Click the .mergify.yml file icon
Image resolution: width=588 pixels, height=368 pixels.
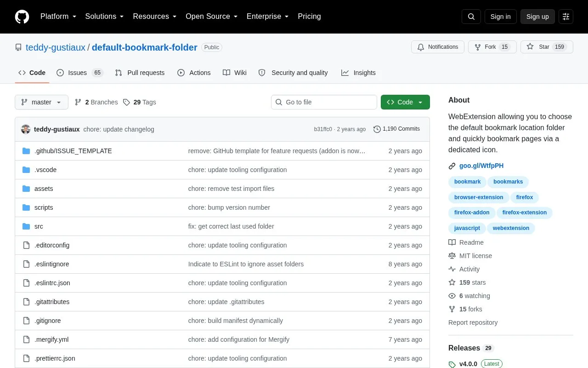click(26, 339)
